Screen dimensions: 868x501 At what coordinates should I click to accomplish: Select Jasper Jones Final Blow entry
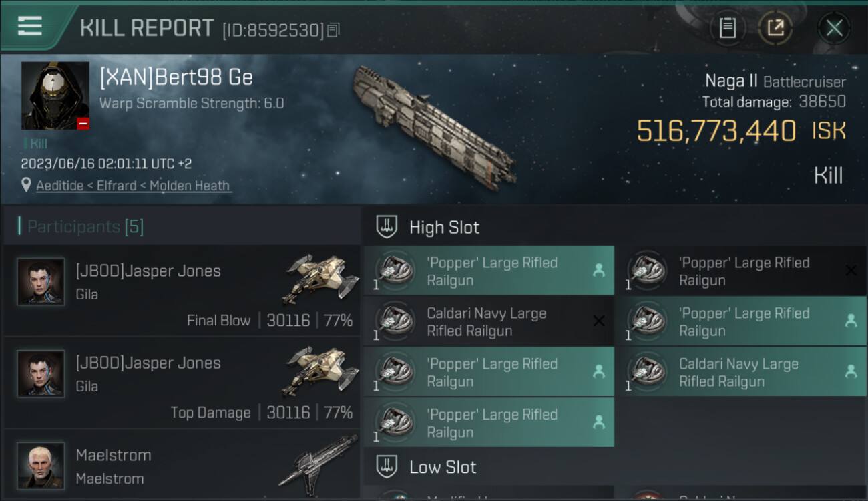(x=182, y=291)
